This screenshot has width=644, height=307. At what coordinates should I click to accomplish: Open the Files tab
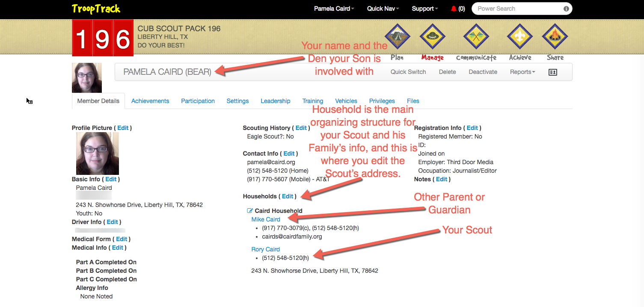[x=413, y=101]
